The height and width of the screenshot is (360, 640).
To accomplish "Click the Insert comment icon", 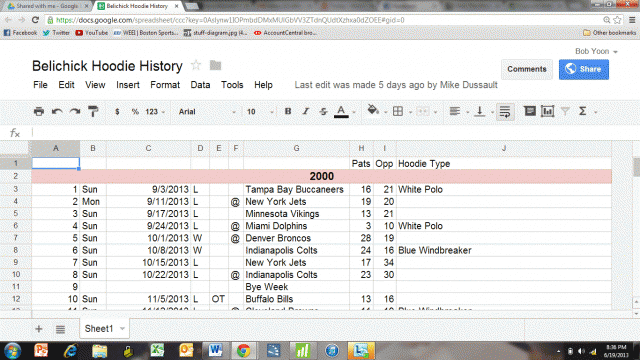I will point(530,111).
